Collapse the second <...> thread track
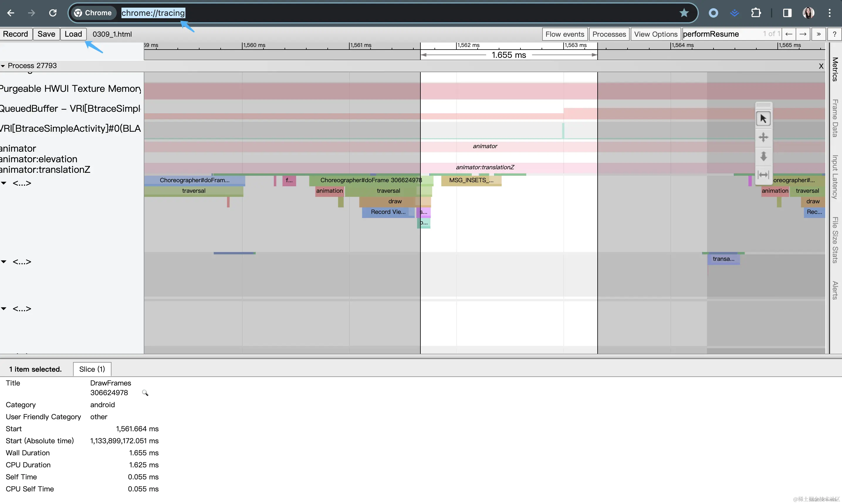 pyautogui.click(x=4, y=262)
